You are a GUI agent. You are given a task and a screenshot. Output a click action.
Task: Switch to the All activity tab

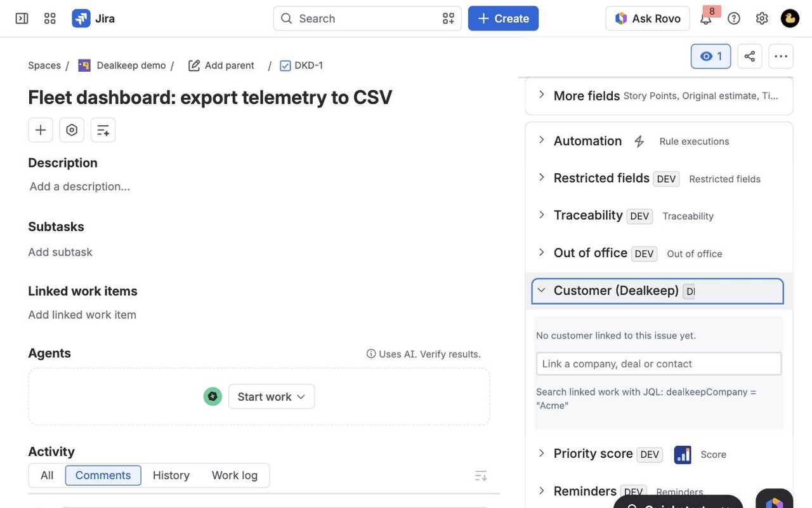pyautogui.click(x=47, y=475)
